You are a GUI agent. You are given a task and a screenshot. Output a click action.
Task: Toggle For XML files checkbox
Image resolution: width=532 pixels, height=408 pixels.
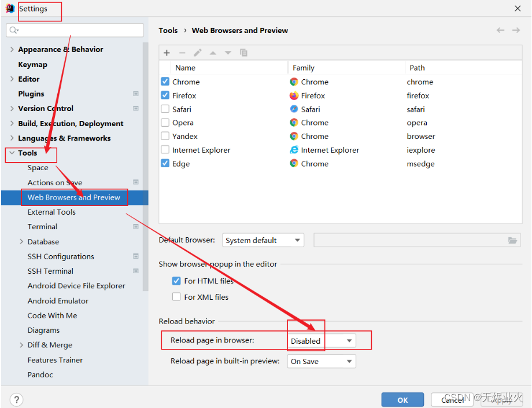[x=176, y=297]
